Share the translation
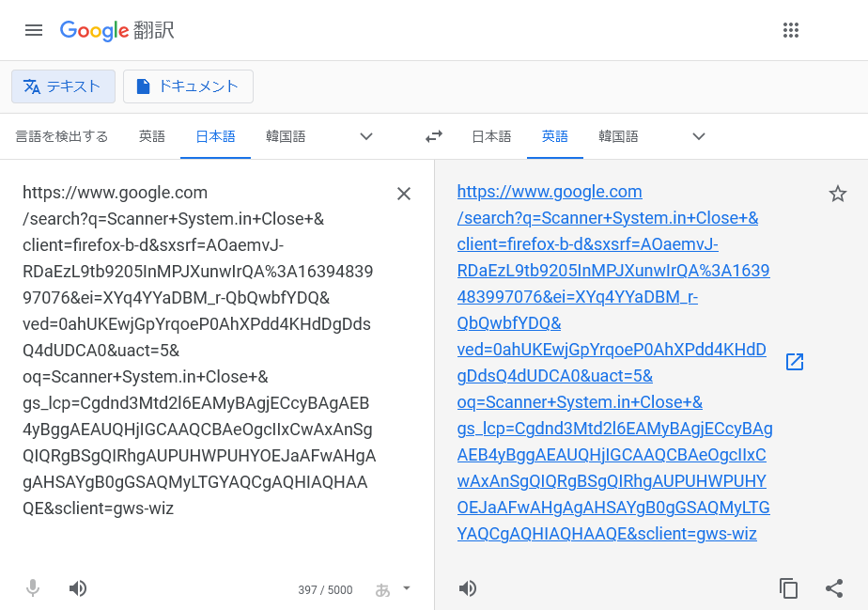The width and height of the screenshot is (868, 610). click(834, 587)
